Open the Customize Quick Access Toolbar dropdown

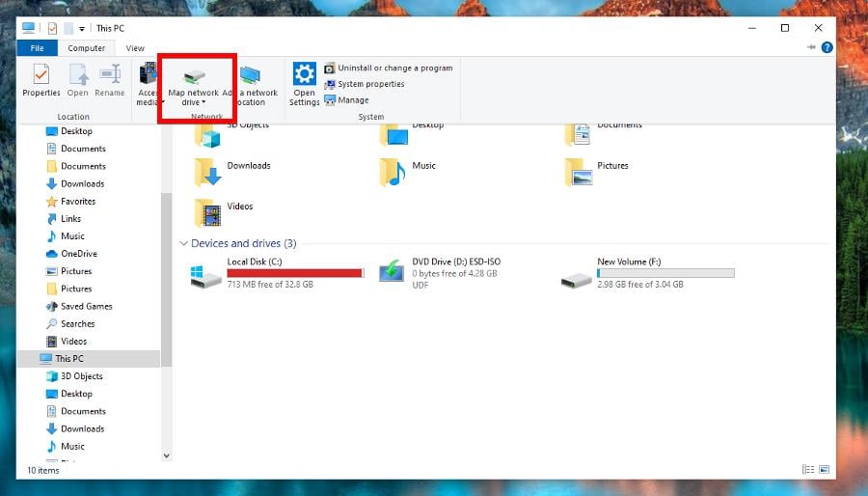(81, 29)
